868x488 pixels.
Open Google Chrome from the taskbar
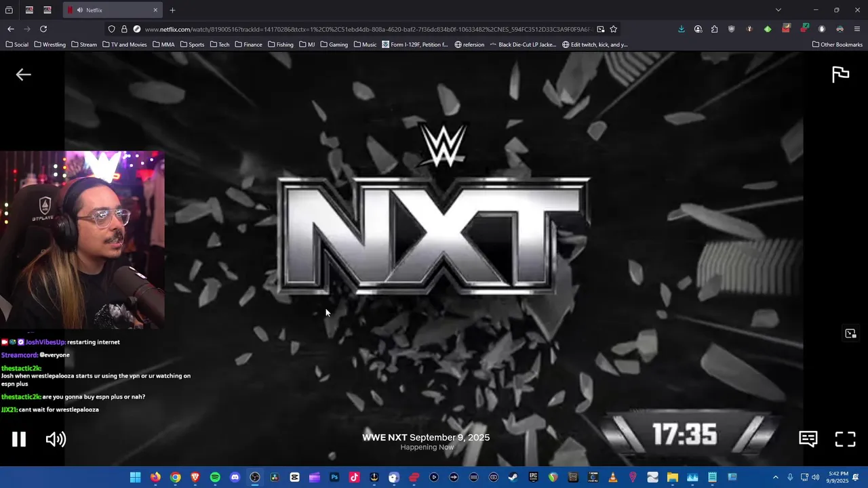click(175, 477)
